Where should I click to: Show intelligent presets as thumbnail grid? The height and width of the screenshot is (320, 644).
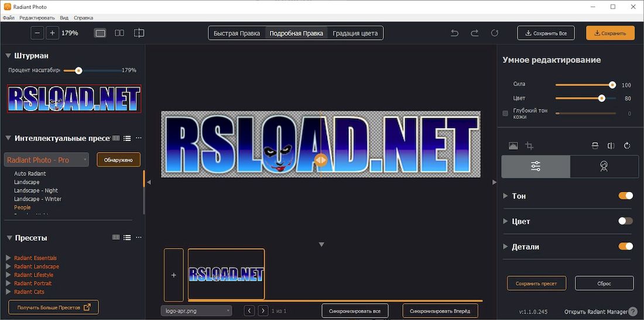tap(117, 138)
